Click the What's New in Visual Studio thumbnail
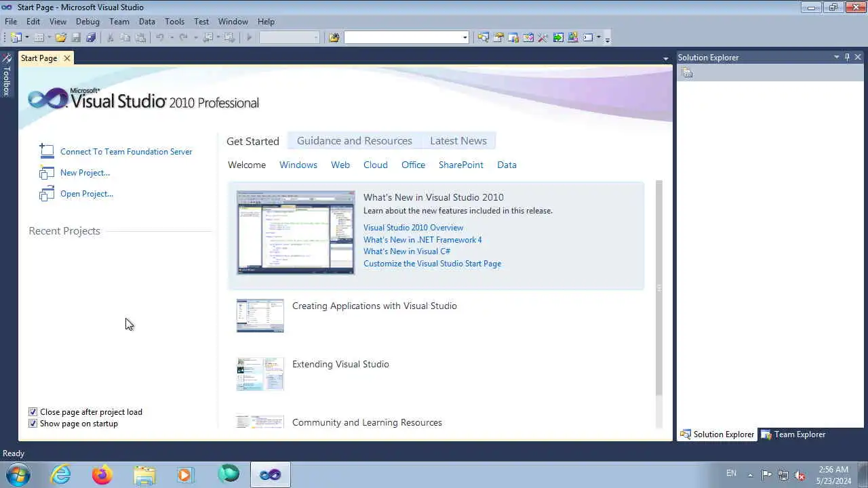The height and width of the screenshot is (488, 868). (296, 232)
